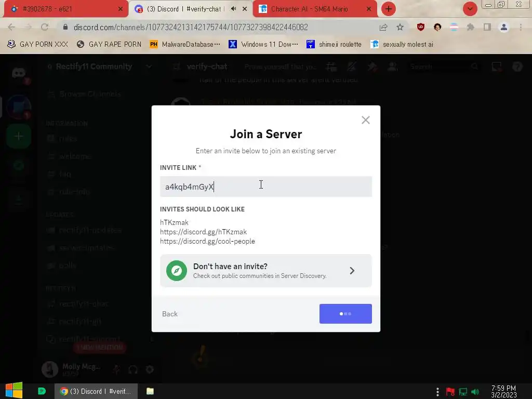Screen dimensions: 532x399
Task: Expand the Rectify11 Community server dropdown
Action: [149, 66]
